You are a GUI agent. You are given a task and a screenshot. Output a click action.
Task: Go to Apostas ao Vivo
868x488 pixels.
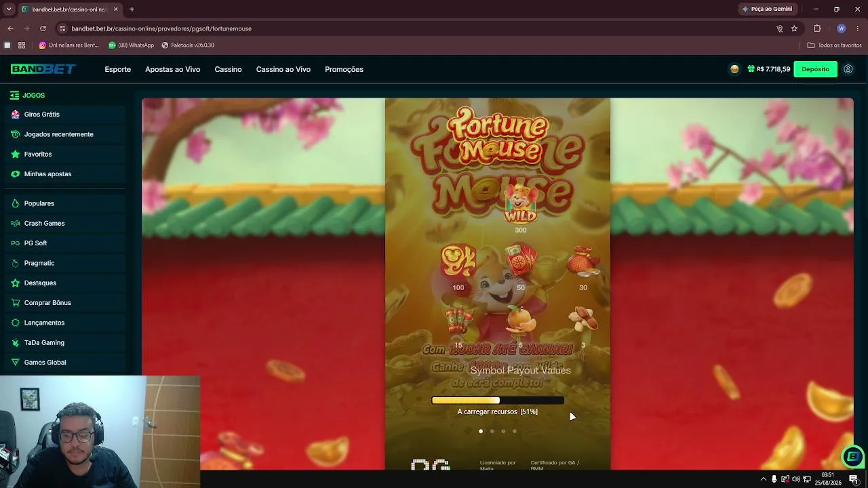172,69
